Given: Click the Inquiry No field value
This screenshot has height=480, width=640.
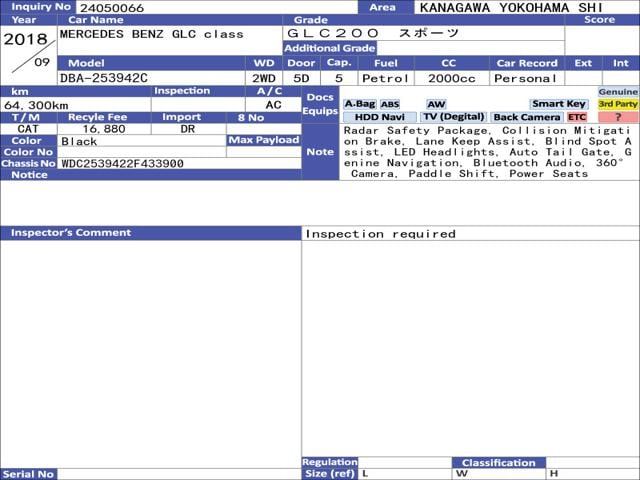Looking at the screenshot, I should tap(110, 7).
